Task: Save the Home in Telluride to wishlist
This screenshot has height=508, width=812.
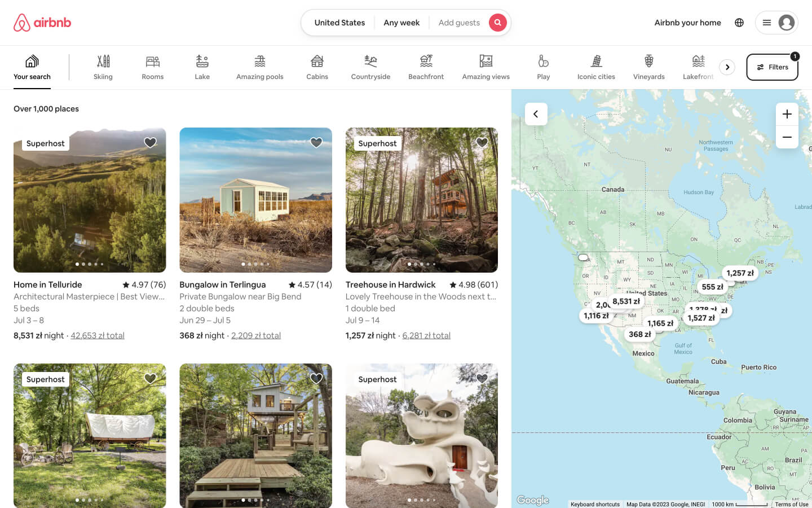Action: 150,143
